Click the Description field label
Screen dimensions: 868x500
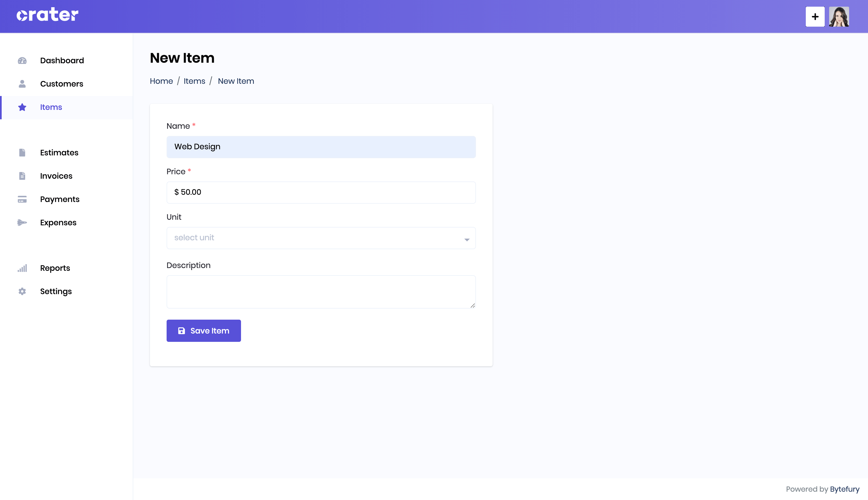(x=188, y=266)
